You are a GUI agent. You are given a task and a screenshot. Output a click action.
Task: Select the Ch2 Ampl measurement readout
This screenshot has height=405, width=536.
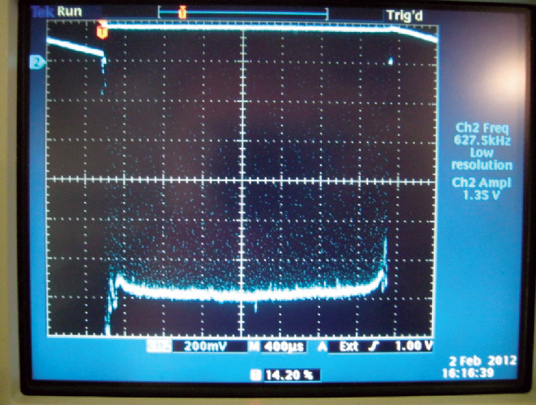(481, 189)
